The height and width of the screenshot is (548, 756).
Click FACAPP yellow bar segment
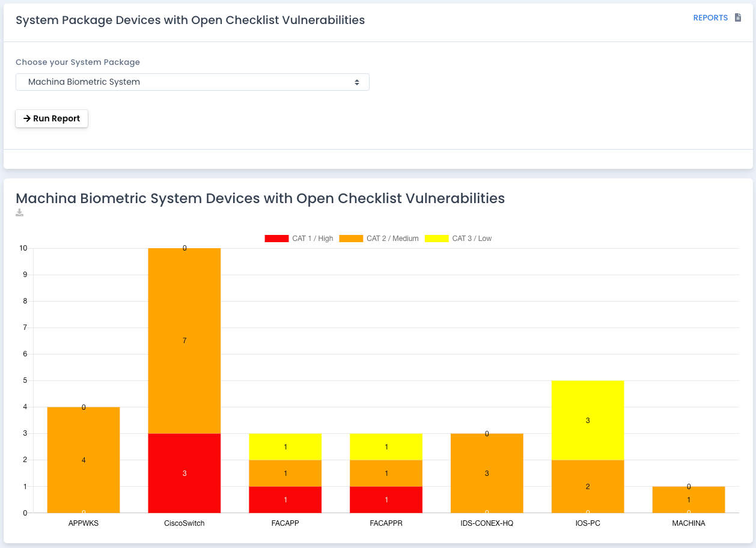285,446
